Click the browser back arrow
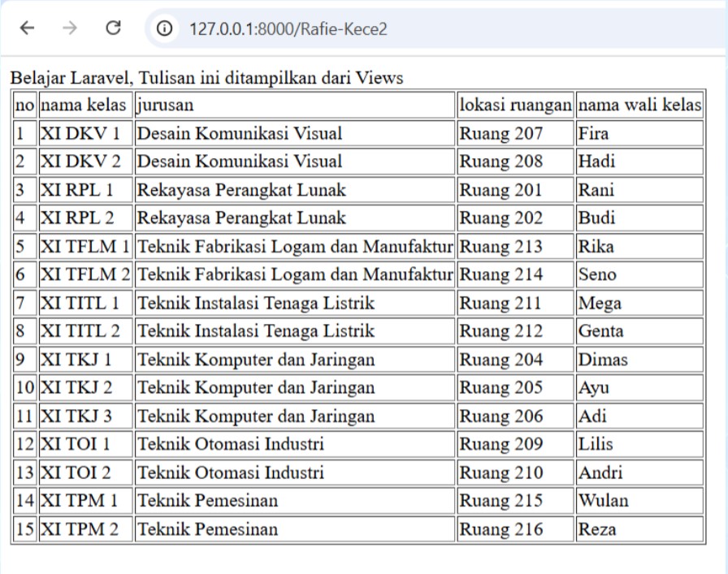The image size is (728, 574). coord(28,28)
